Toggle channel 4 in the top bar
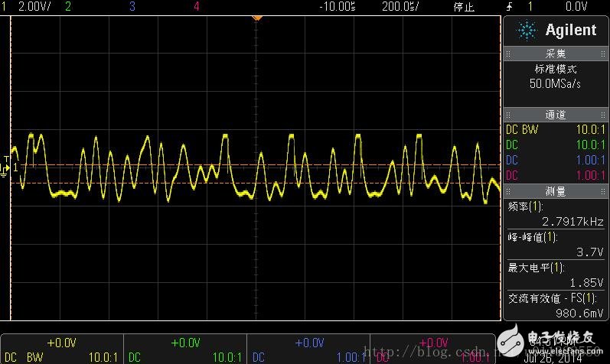Image resolution: width=610 pixels, height=364 pixels. point(197,7)
